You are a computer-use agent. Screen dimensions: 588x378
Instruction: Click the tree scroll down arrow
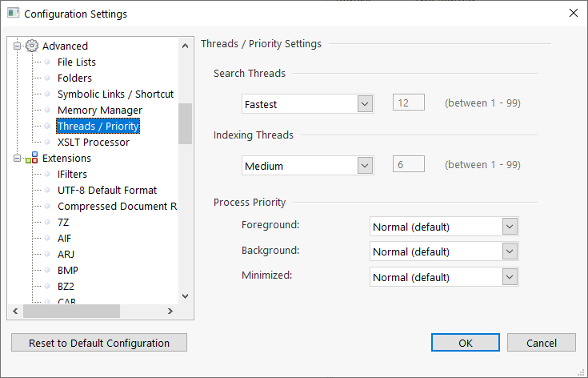tap(185, 296)
